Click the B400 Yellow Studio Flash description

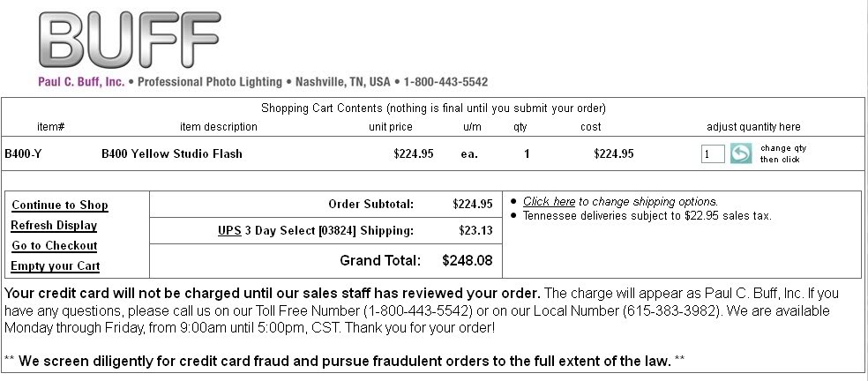coord(172,153)
